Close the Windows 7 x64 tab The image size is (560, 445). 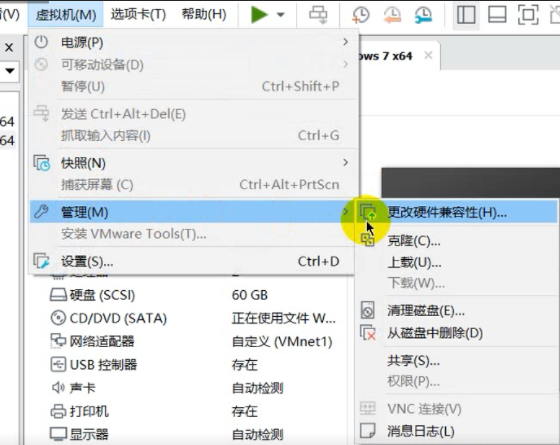click(x=428, y=55)
